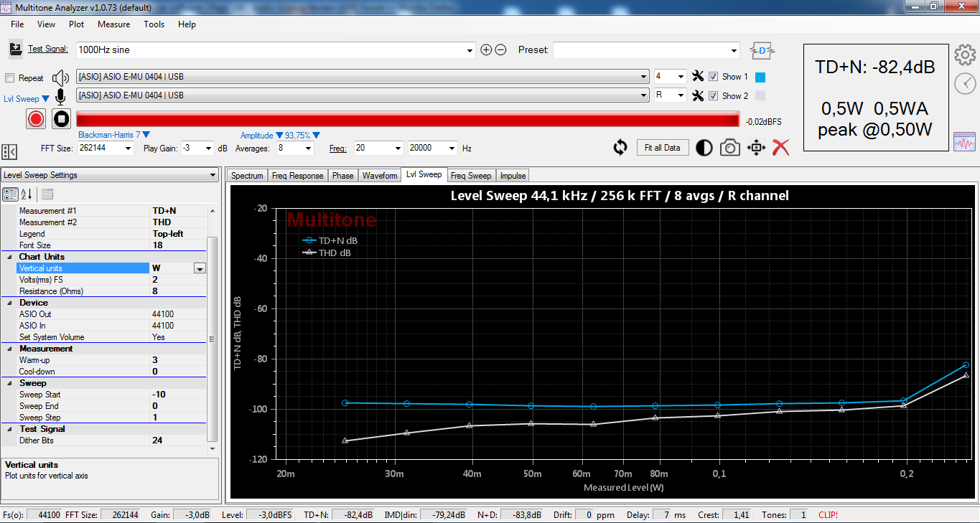The width and height of the screenshot is (980, 523).
Task: Click the microphone input device icon
Action: [61, 97]
